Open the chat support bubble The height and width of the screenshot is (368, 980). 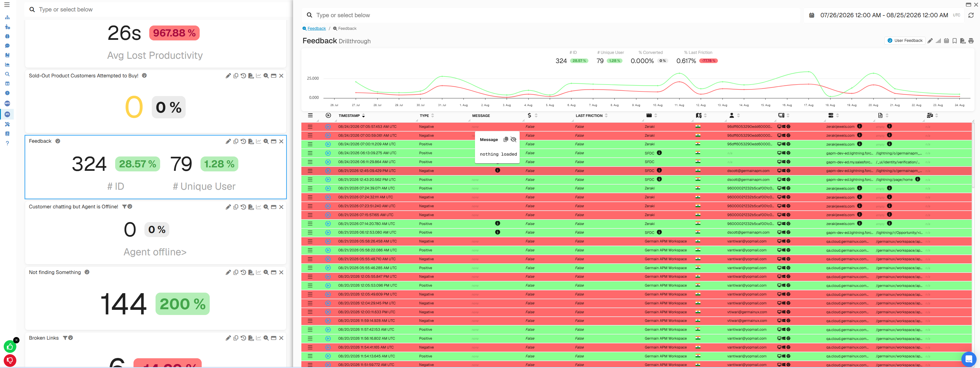coord(969,359)
